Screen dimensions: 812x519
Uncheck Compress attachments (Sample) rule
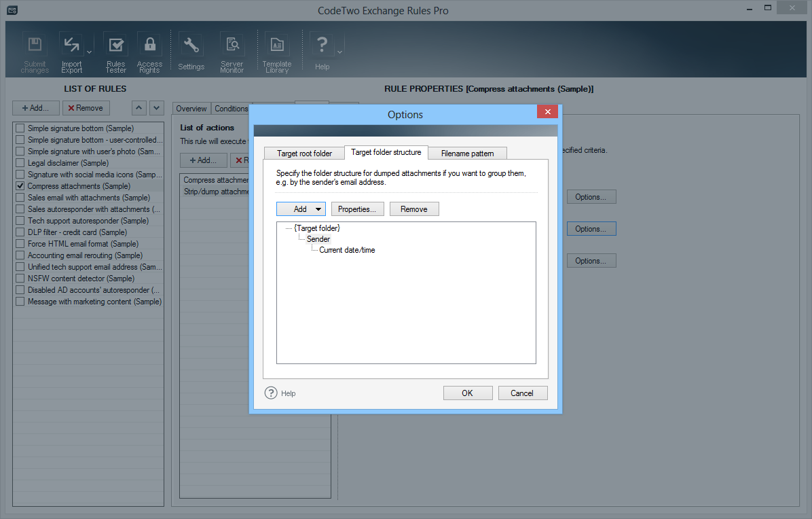20,186
